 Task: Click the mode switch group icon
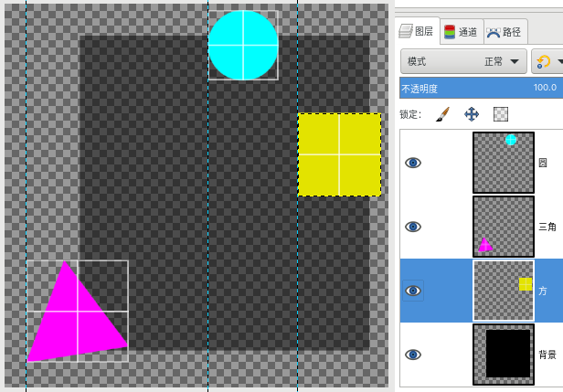[x=547, y=61]
